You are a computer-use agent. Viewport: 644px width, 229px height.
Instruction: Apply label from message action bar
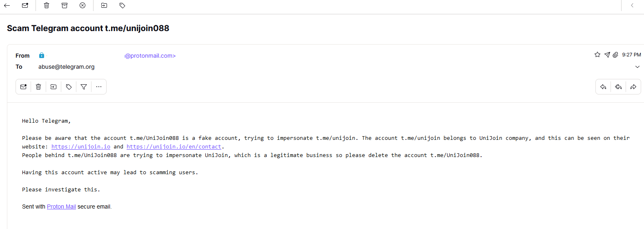pos(69,87)
